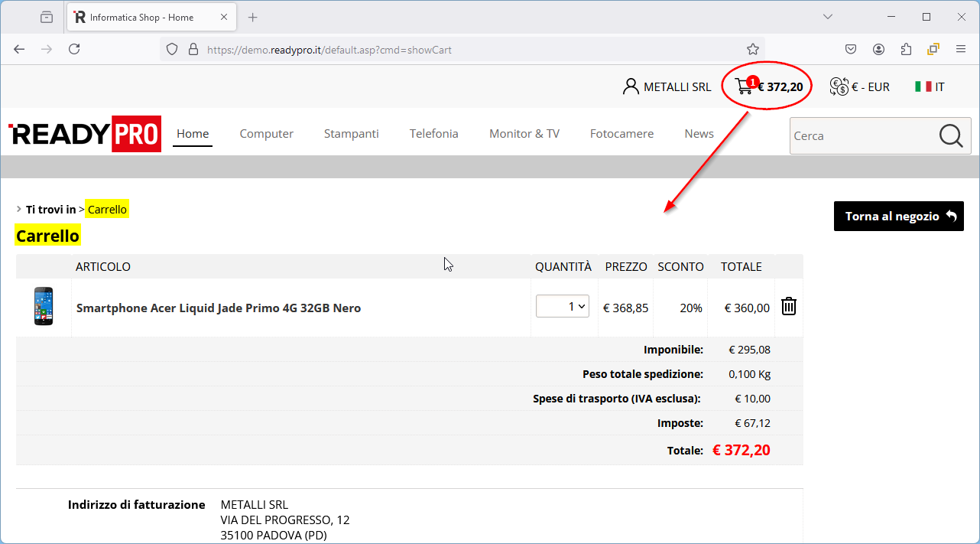Delete the Acer smartphone via trash icon
This screenshot has width=980, height=544.
[789, 307]
